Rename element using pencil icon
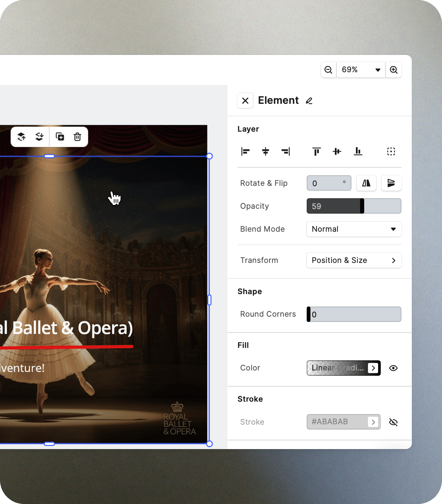The width and height of the screenshot is (442, 504). (x=309, y=101)
